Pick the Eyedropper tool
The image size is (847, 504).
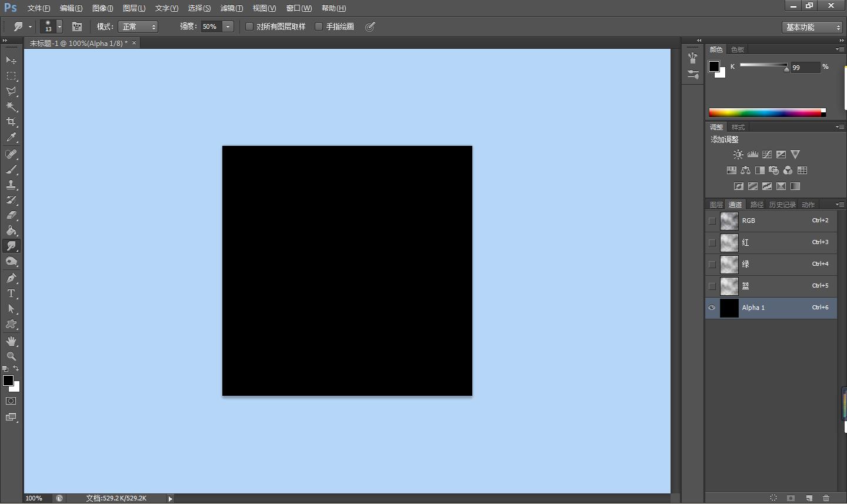[x=11, y=138]
